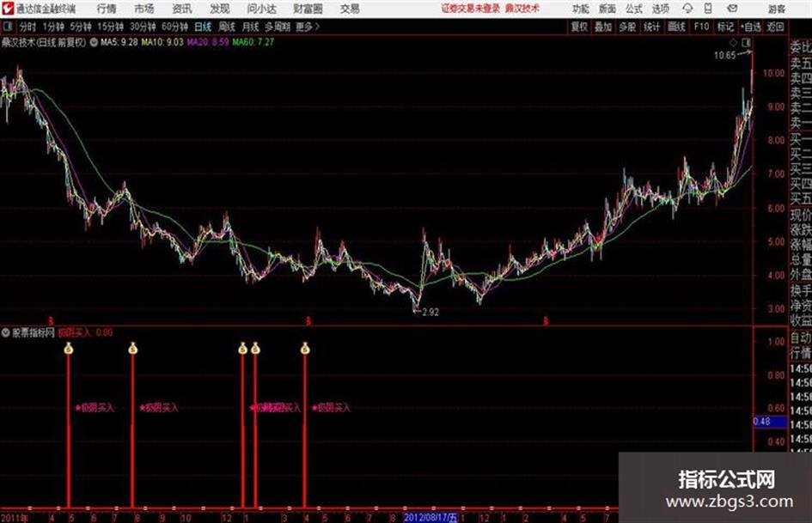This screenshot has width=812, height=523.
Task: Open the 功能 menu
Action: (x=581, y=9)
